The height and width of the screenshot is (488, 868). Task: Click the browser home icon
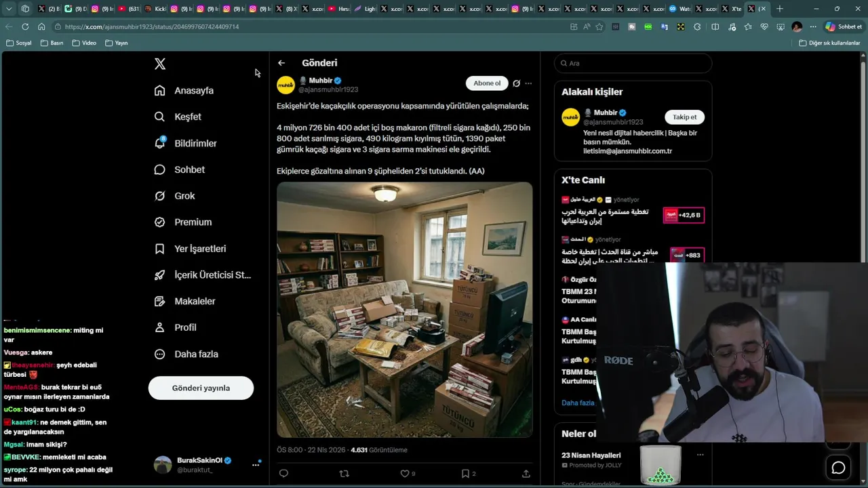[x=41, y=26]
